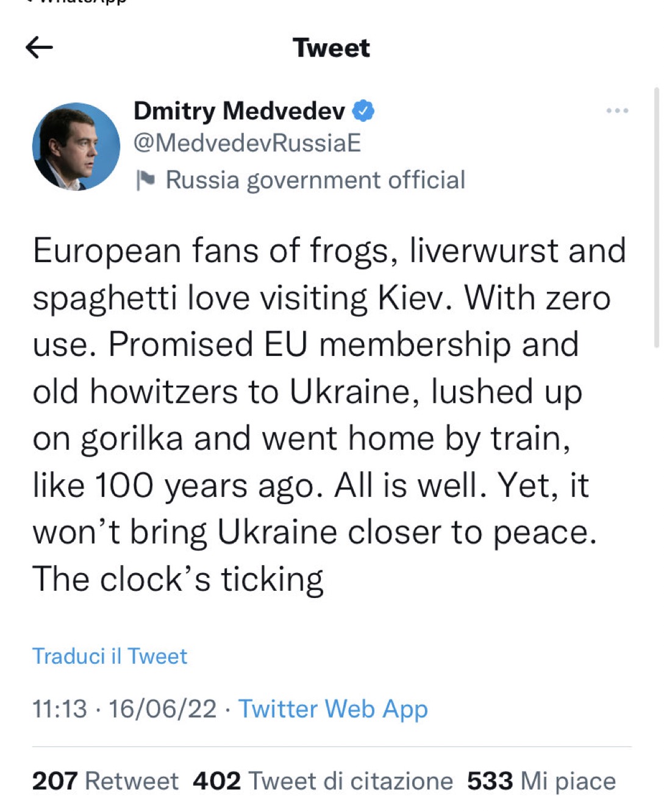Tap the Tweet header title
This screenshot has height=812, width=664.
pyautogui.click(x=331, y=48)
